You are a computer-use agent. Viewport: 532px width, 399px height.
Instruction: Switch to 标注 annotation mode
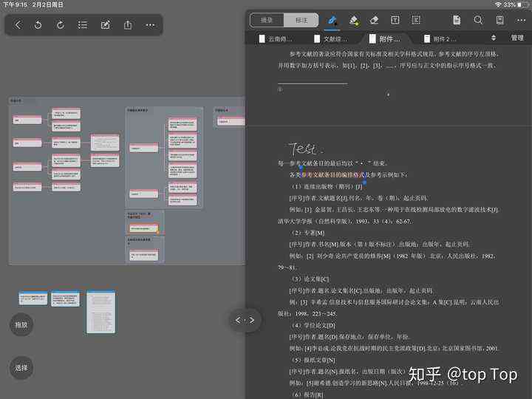pos(301,20)
